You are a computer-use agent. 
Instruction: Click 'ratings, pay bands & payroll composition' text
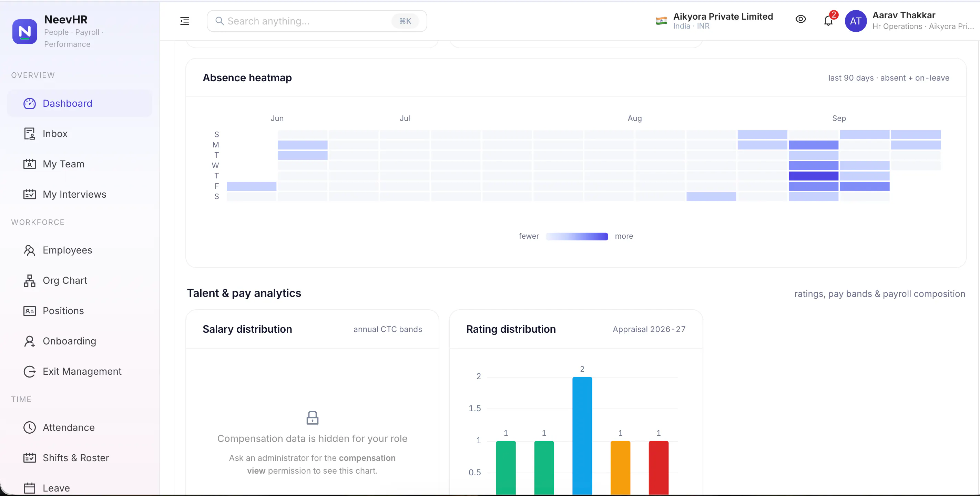[880, 294]
